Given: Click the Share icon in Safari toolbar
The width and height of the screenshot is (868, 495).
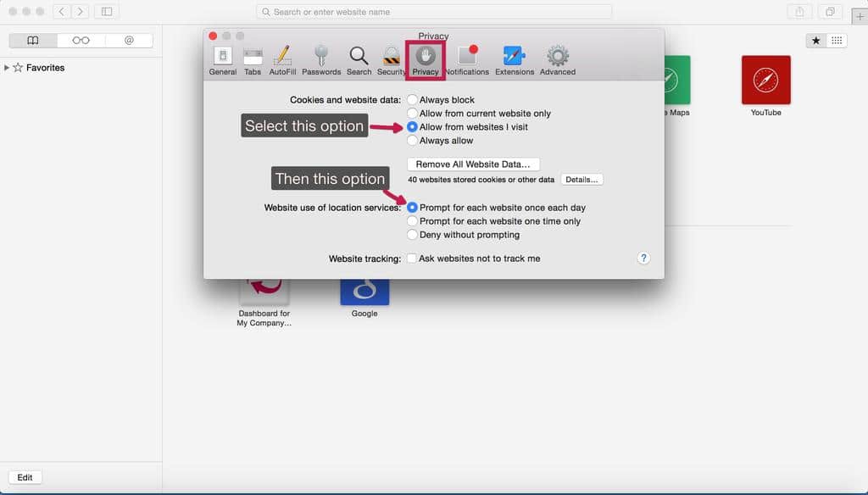Looking at the screenshot, I should [798, 12].
